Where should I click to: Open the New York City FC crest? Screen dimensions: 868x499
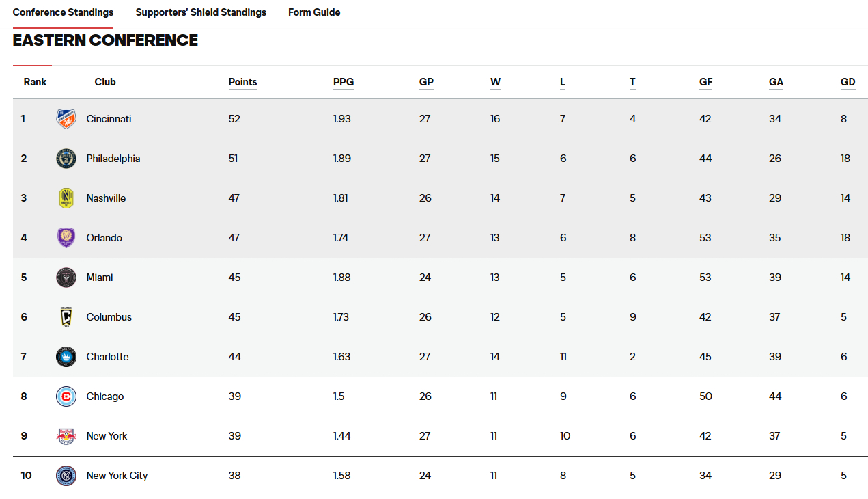point(66,476)
